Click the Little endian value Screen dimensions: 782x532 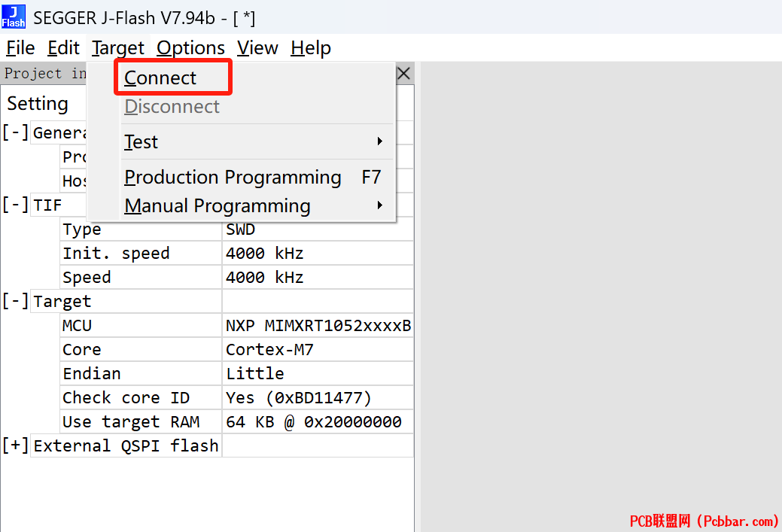point(255,373)
